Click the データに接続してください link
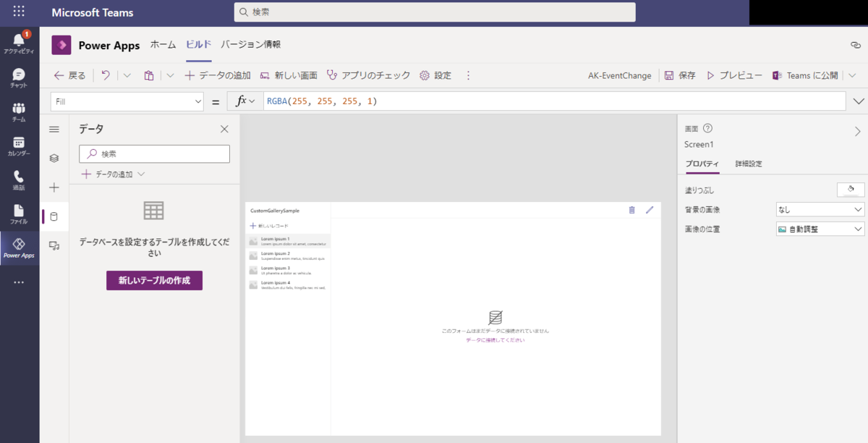Viewport: 868px width, 443px height. 495,340
